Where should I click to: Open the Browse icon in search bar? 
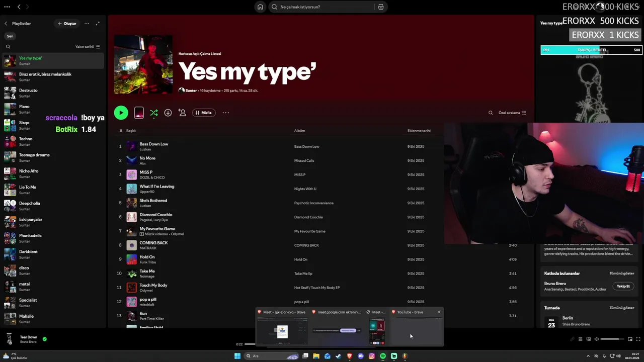(x=381, y=7)
